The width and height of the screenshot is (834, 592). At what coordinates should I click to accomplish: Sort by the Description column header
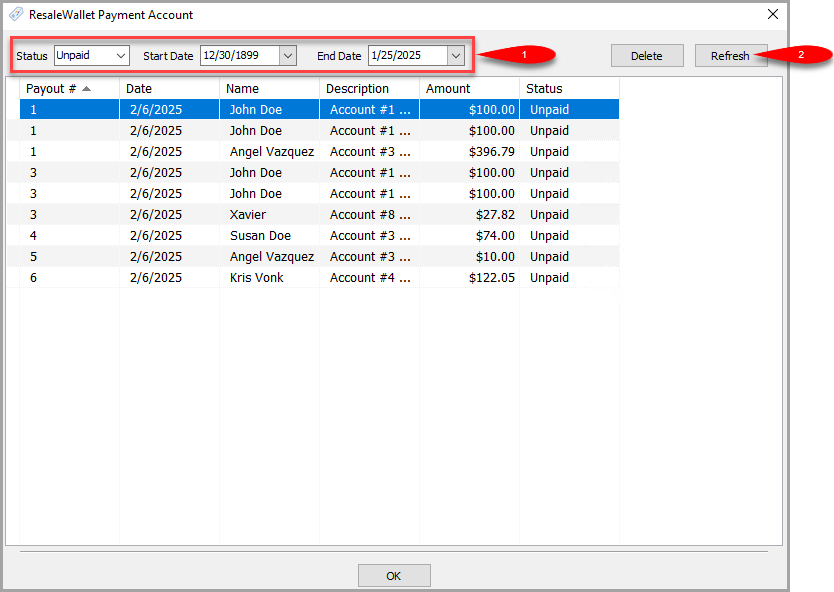click(369, 88)
